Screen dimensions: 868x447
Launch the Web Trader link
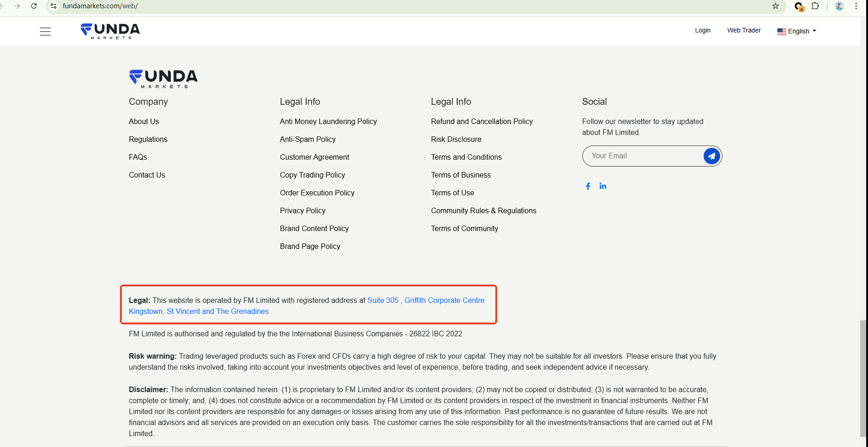744,30
